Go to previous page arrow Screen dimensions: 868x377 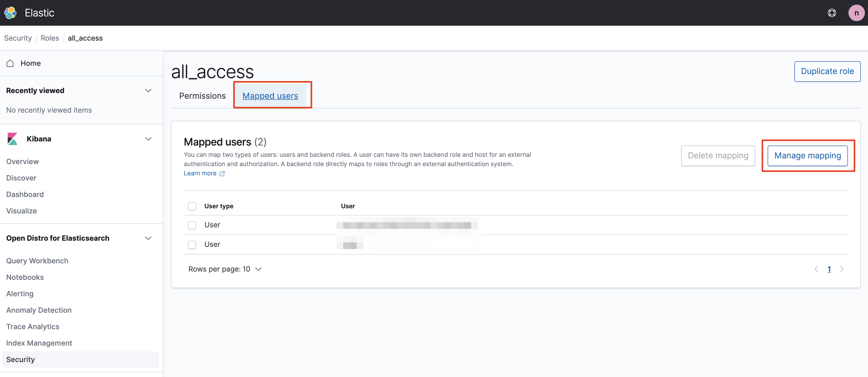(x=817, y=269)
